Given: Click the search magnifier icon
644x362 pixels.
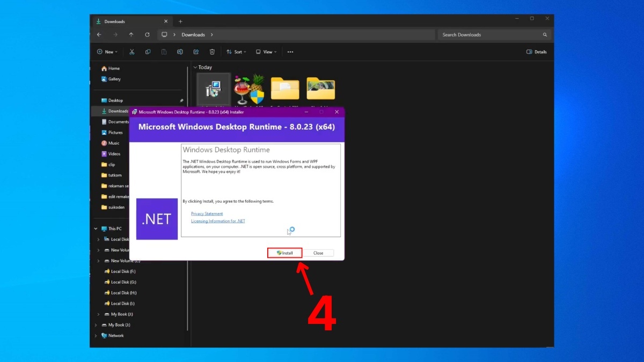Looking at the screenshot, I should tap(545, 35).
